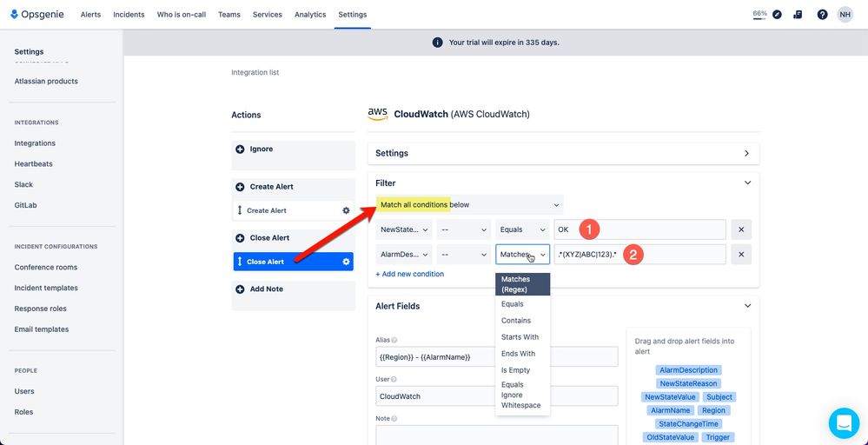Screen dimensions: 868x445
Task: Open the -- dropdown in NewState row
Action: [464, 229]
